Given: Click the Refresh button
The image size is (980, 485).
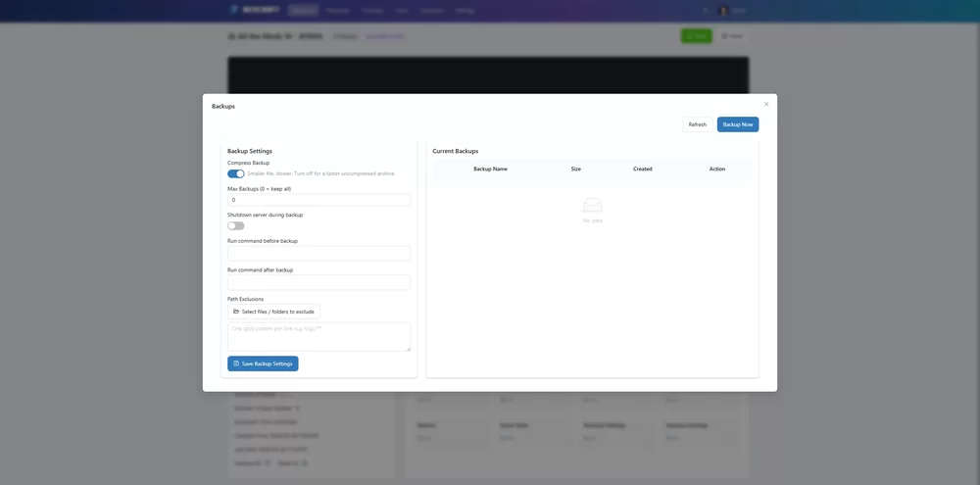Looking at the screenshot, I should [x=697, y=124].
